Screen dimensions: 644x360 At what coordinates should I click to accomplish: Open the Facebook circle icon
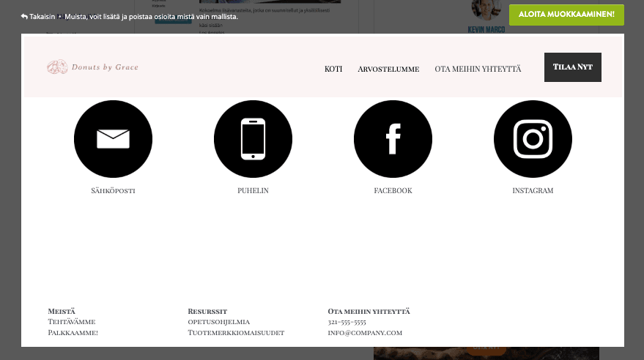(393, 139)
